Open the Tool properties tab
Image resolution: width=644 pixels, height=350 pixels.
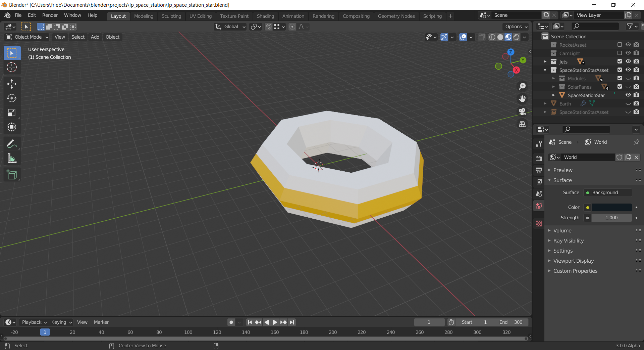tap(539, 144)
